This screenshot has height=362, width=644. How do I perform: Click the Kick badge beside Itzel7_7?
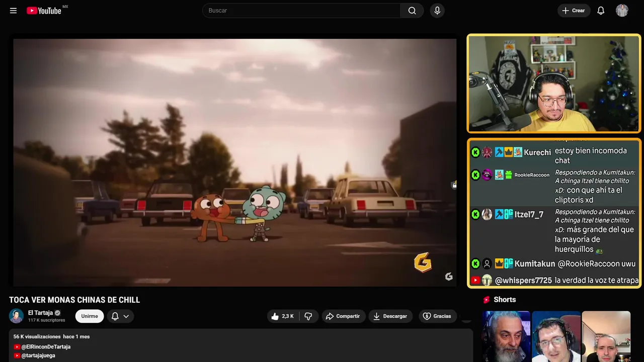click(475, 215)
